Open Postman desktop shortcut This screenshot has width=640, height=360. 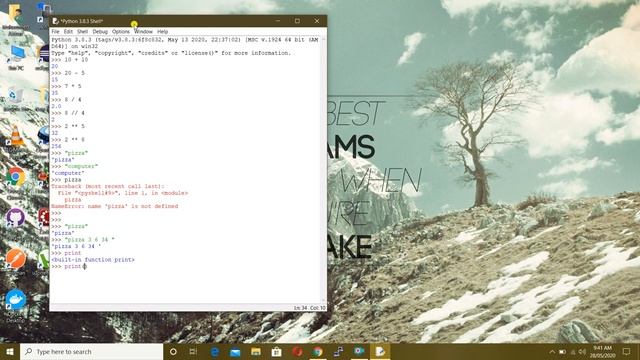(16, 259)
